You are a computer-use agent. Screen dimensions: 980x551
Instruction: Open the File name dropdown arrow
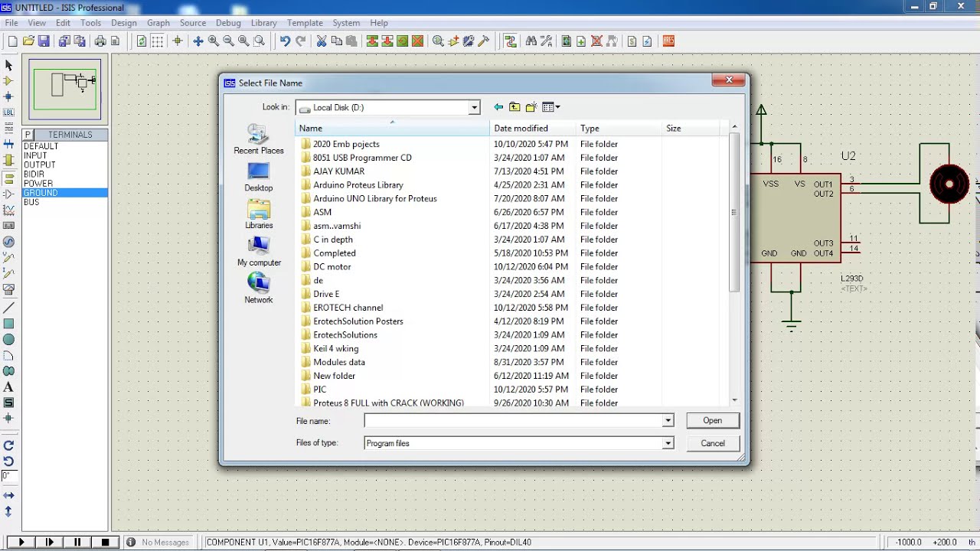click(x=668, y=420)
